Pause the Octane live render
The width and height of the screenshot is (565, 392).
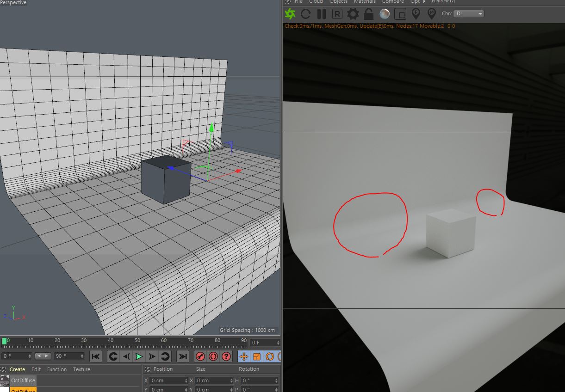(x=321, y=14)
